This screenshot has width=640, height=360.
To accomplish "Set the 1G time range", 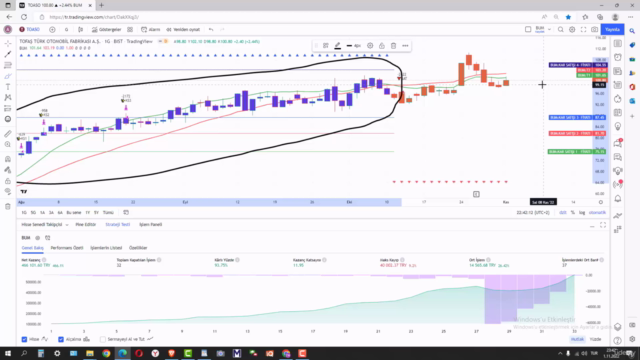I will point(24,213).
